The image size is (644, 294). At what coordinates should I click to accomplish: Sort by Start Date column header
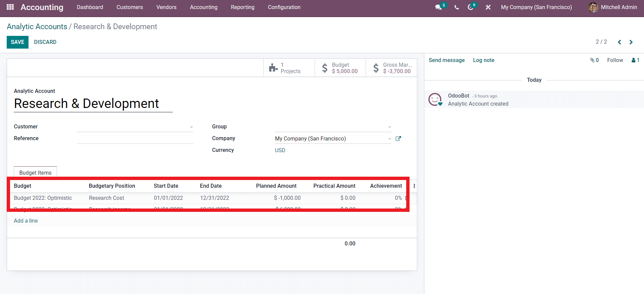pos(166,186)
